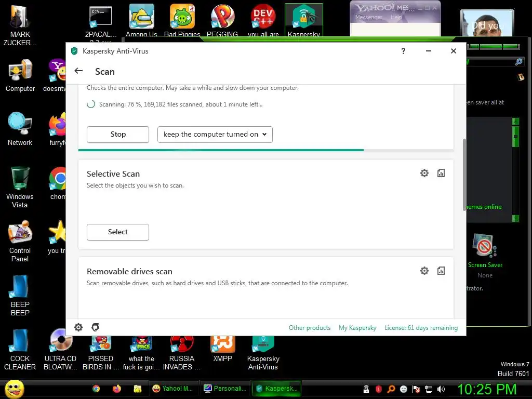Open the Network desktop icon
Viewport: 532px width, 399px height.
click(x=20, y=129)
